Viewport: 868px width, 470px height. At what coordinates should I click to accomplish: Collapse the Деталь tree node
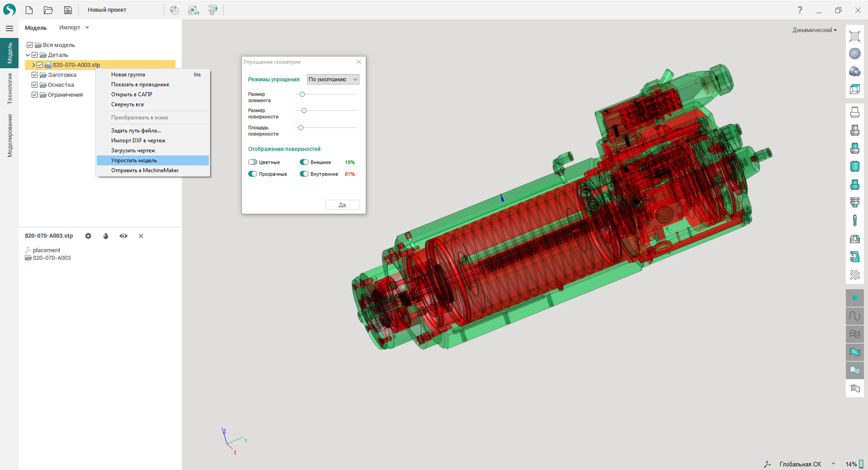click(x=28, y=55)
